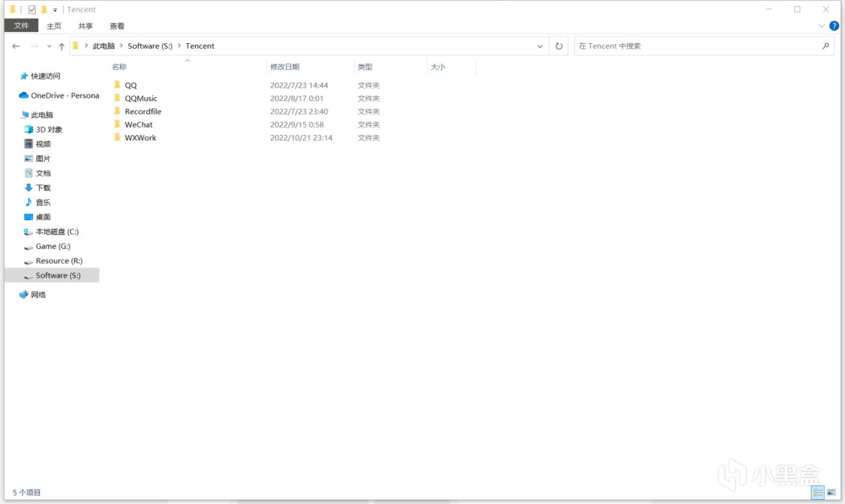Screen dimensions: 845x504
Task: Go back with the left arrow
Action: pos(16,46)
